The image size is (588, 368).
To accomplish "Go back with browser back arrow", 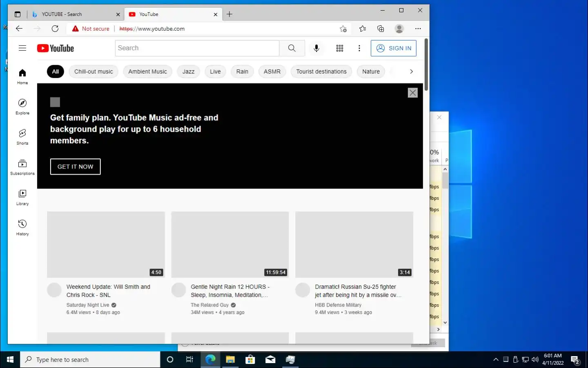I will click(x=19, y=29).
